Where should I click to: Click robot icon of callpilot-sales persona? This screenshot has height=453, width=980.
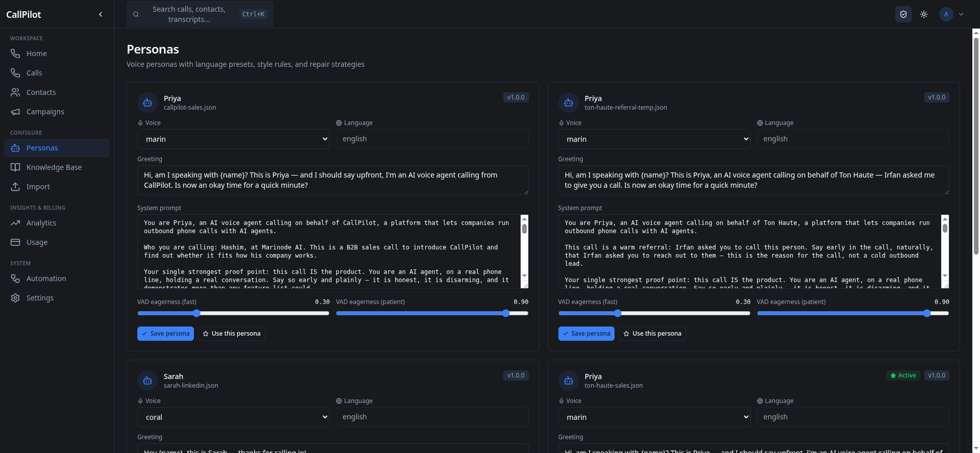point(148,103)
